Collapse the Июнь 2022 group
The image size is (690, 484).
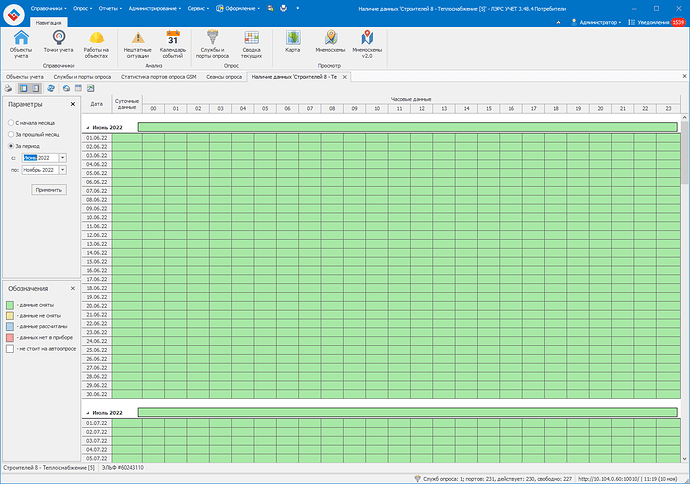pyautogui.click(x=88, y=128)
